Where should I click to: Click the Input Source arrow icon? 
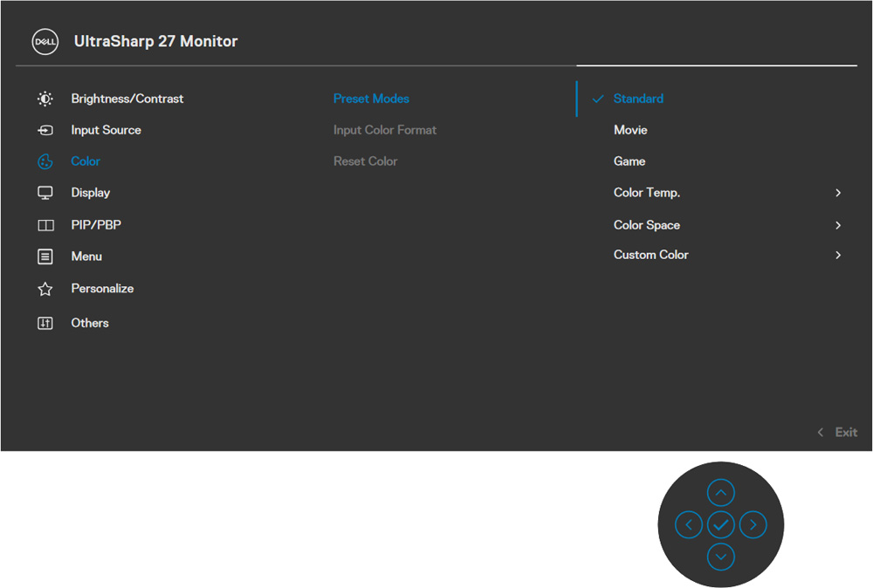point(45,130)
